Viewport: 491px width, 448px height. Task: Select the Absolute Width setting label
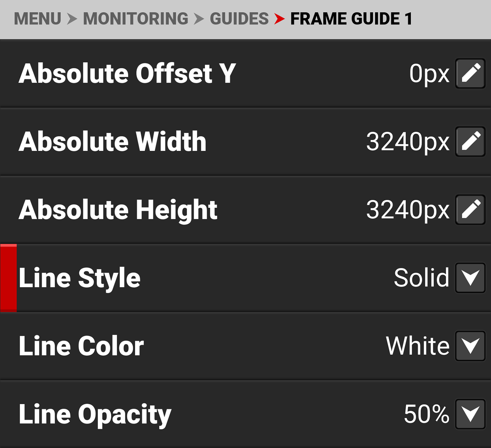coord(112,142)
